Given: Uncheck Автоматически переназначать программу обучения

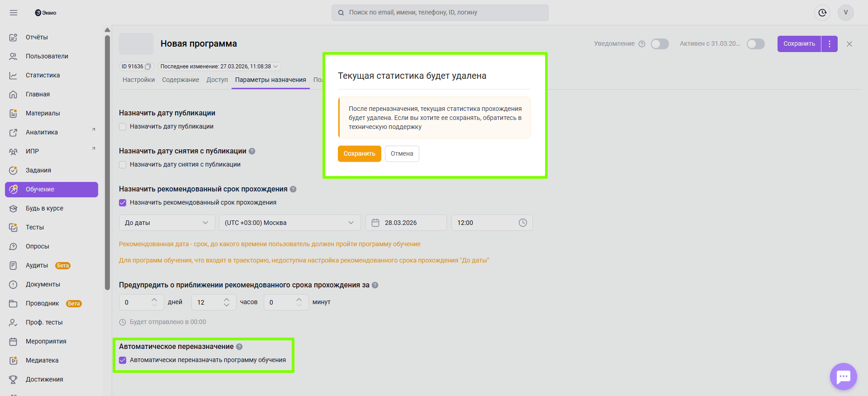Looking at the screenshot, I should (x=123, y=360).
